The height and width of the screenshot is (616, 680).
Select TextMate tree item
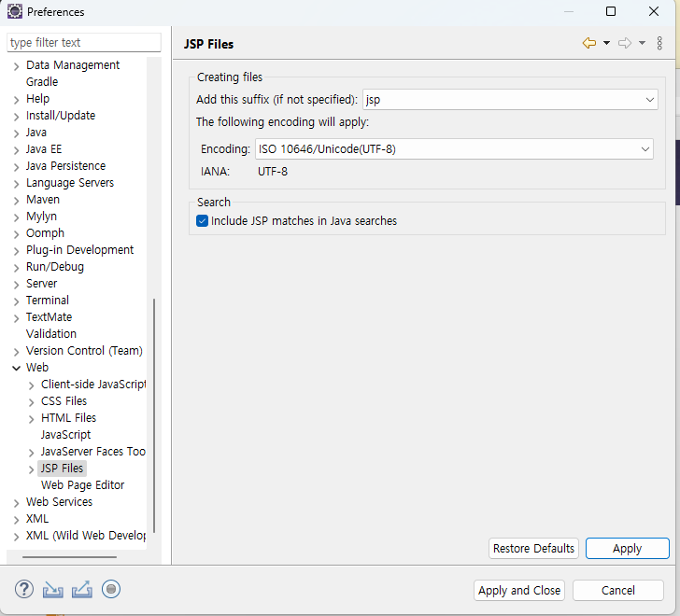[x=49, y=317]
